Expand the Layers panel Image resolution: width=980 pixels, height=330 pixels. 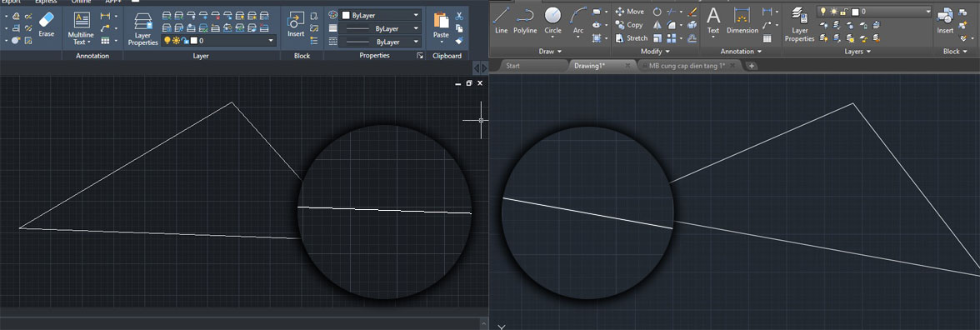[x=857, y=52]
